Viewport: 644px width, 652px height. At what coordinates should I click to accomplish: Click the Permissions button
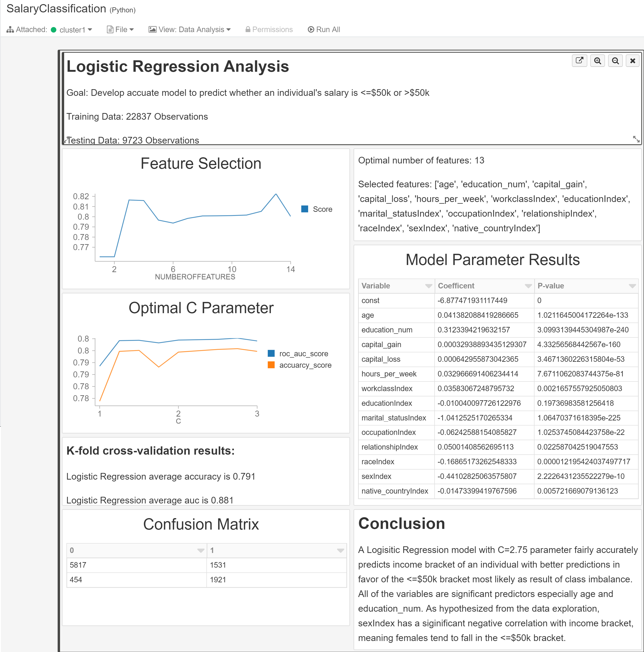coord(269,30)
